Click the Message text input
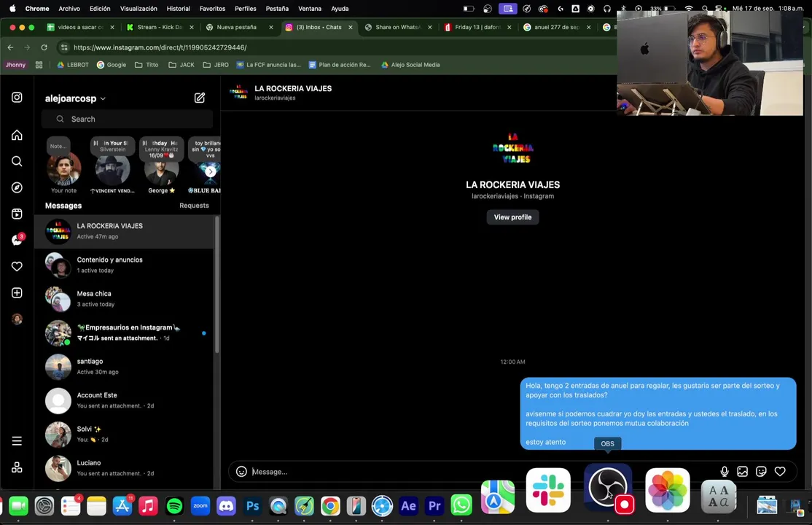 click(482, 472)
